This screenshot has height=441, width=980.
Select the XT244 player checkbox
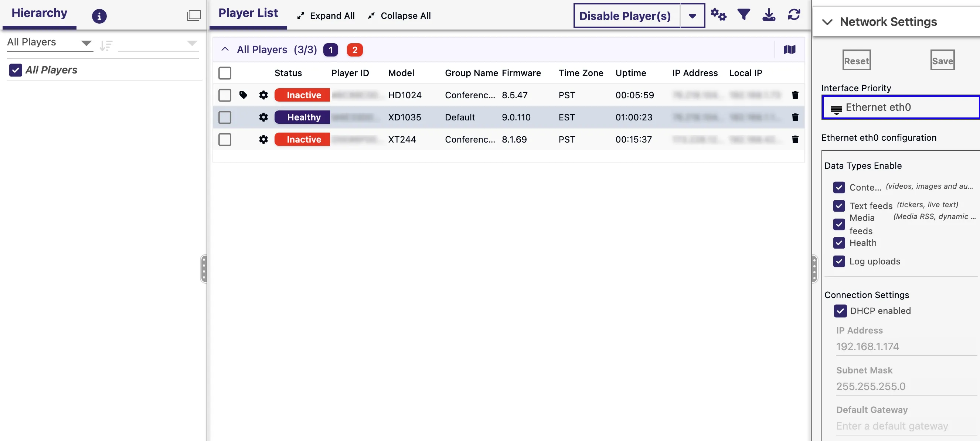(x=225, y=139)
